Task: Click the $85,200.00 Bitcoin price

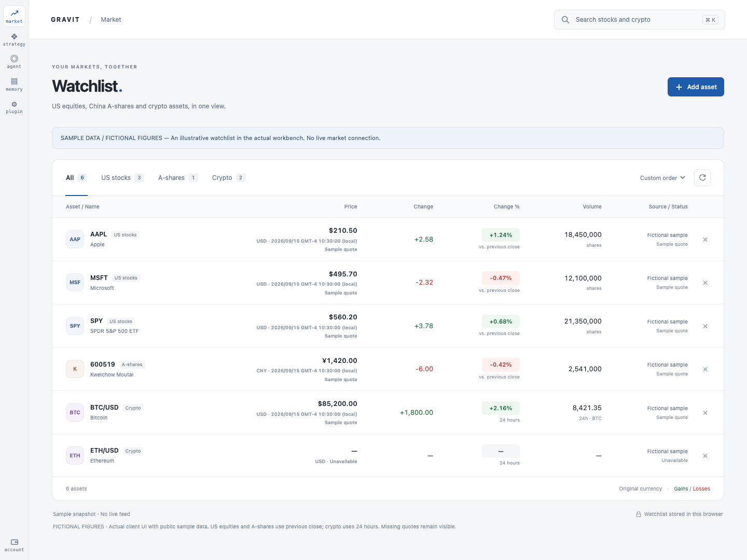Action: point(338,404)
